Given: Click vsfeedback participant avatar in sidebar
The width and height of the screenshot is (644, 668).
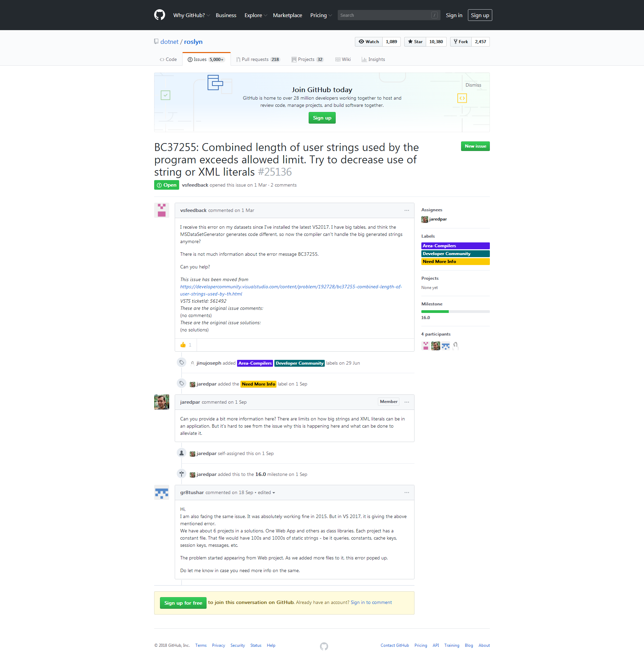Looking at the screenshot, I should pyautogui.click(x=425, y=346).
